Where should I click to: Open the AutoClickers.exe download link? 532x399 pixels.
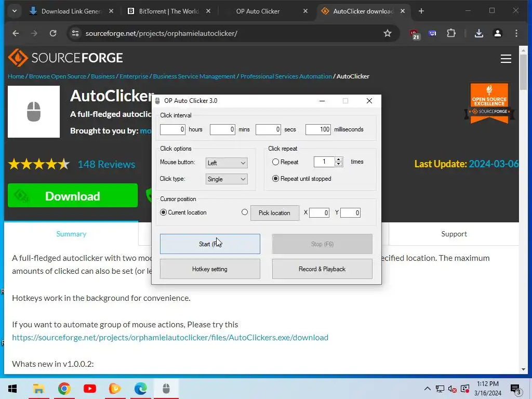(170, 338)
